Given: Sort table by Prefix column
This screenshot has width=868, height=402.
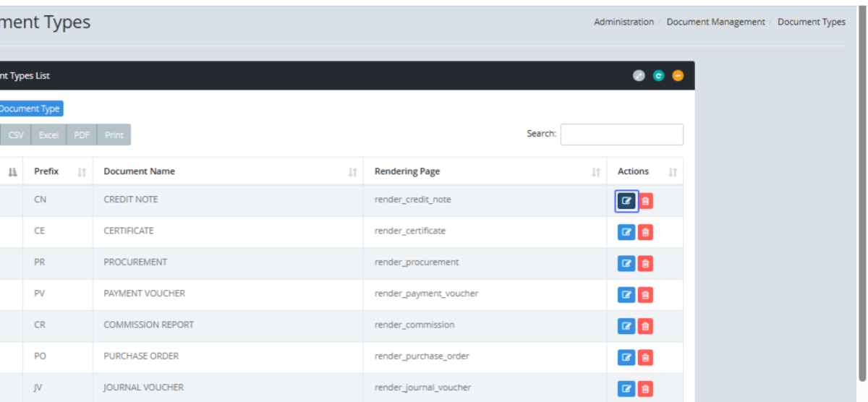Looking at the screenshot, I should [x=58, y=171].
